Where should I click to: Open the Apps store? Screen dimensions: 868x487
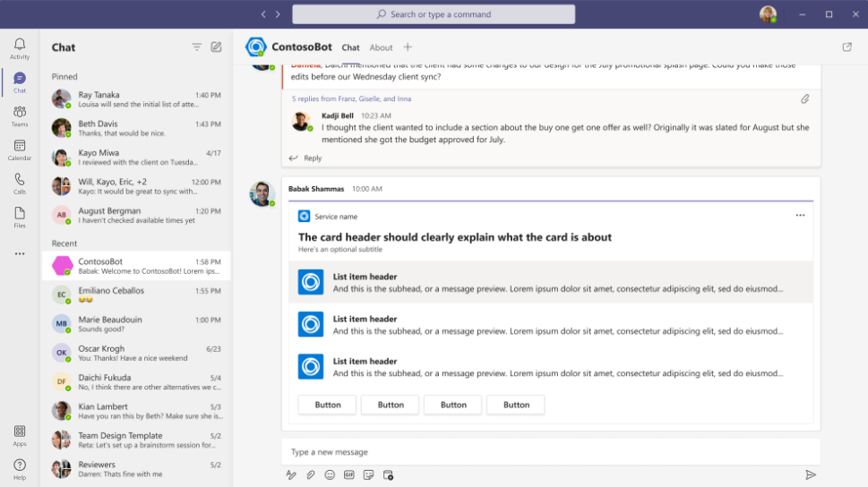20,436
